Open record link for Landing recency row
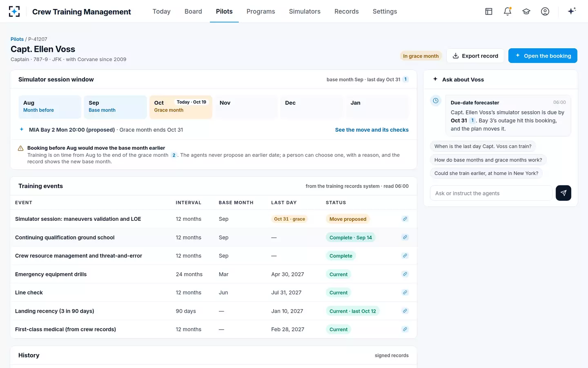588x368 pixels. coord(405,311)
